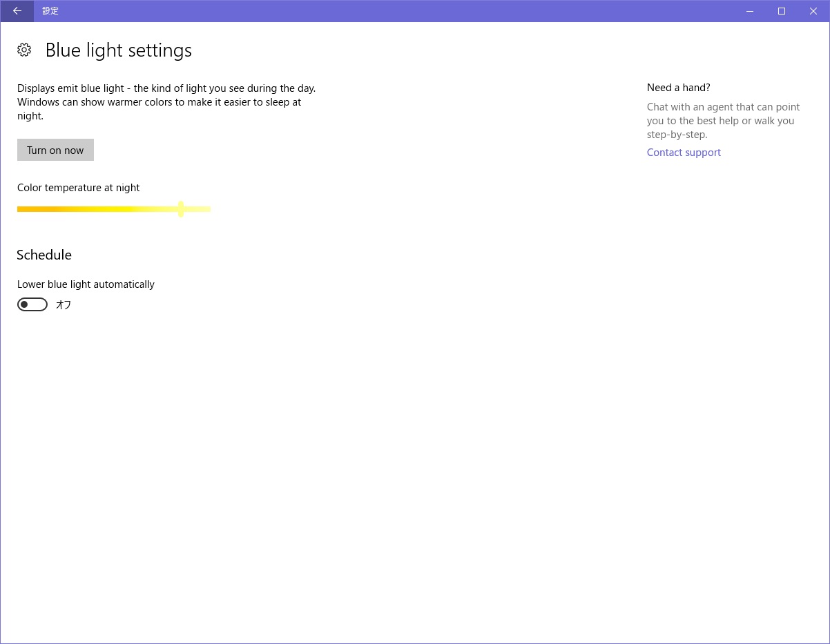Click the Schedule section heading
830x644 pixels.
pyautogui.click(x=44, y=255)
